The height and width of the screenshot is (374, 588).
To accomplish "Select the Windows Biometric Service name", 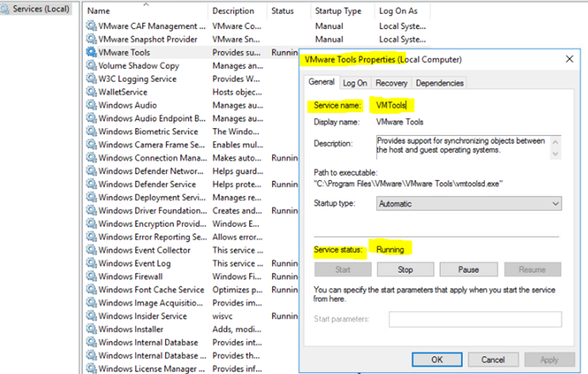I will pos(148,131).
